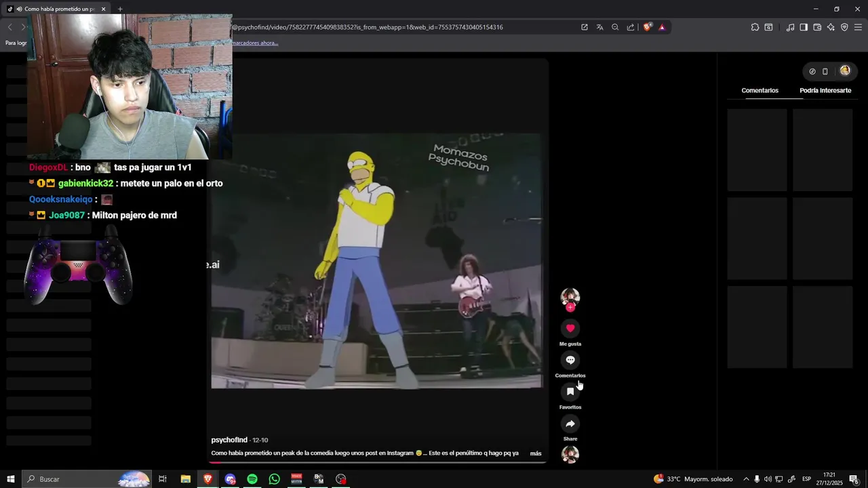Switch the ESP input language

click(x=807, y=479)
